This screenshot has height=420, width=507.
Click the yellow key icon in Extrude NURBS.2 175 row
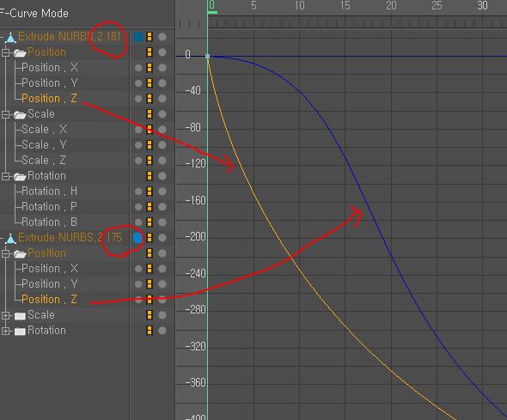149,238
